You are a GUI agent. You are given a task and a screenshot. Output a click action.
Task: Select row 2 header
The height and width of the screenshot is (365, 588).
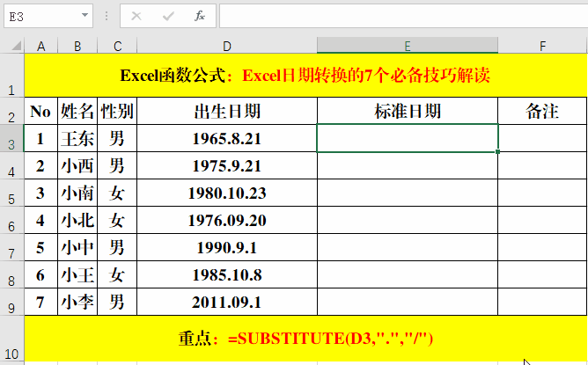(12, 111)
